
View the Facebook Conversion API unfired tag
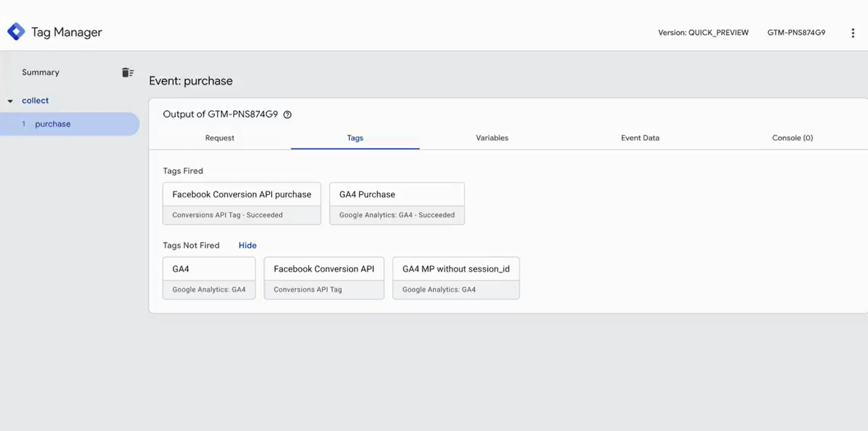coord(324,269)
